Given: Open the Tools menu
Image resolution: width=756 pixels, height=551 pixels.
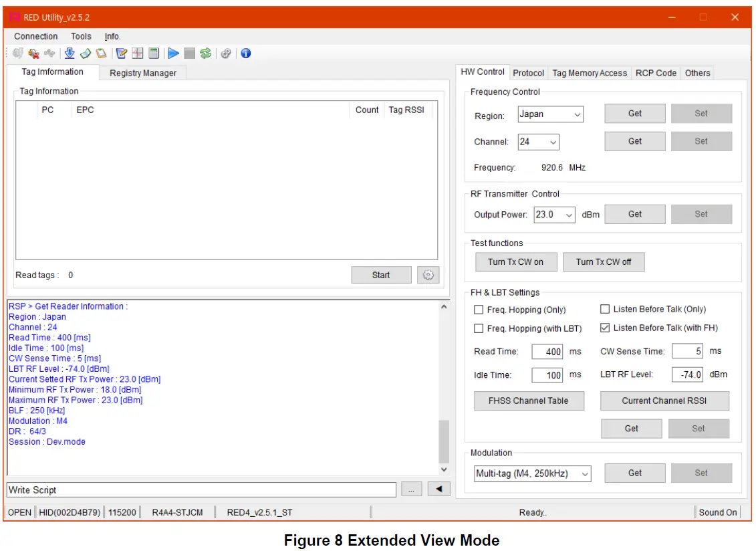Looking at the screenshot, I should coord(81,36).
